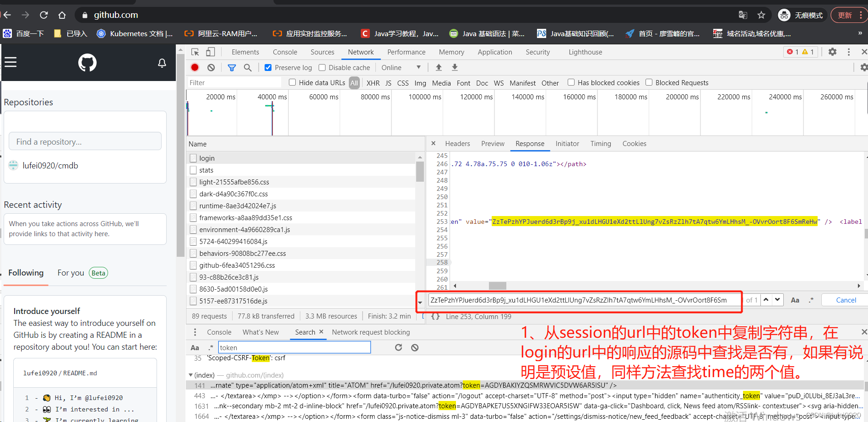The width and height of the screenshot is (868, 422).
Task: Switch to the For you feed
Action: (x=71, y=273)
